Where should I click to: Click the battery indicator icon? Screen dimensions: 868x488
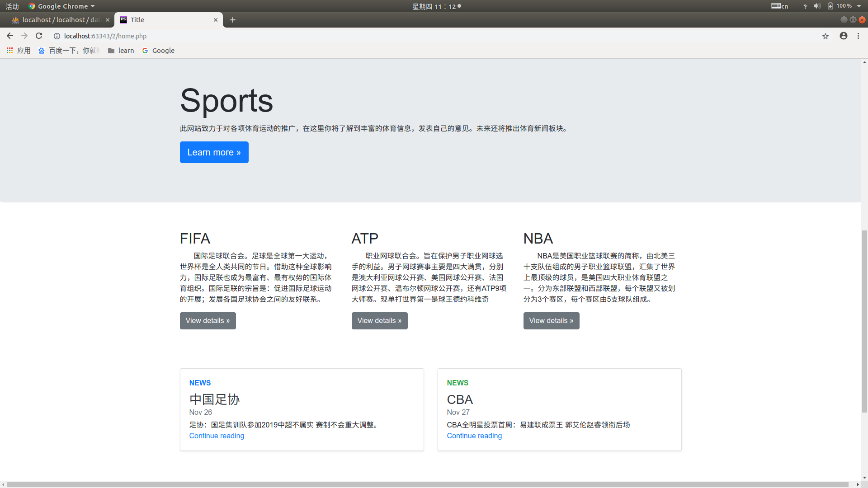830,6
